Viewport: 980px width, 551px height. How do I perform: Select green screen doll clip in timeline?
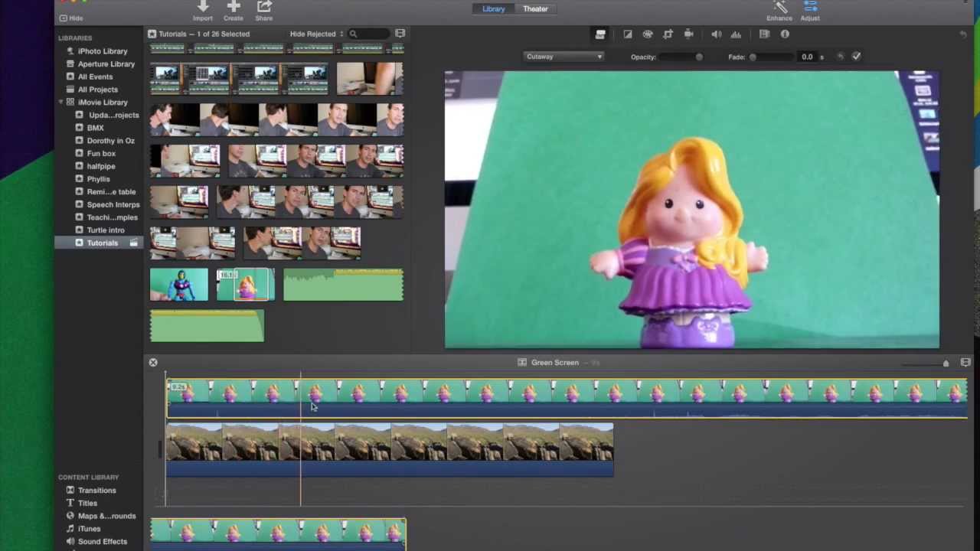click(567, 399)
